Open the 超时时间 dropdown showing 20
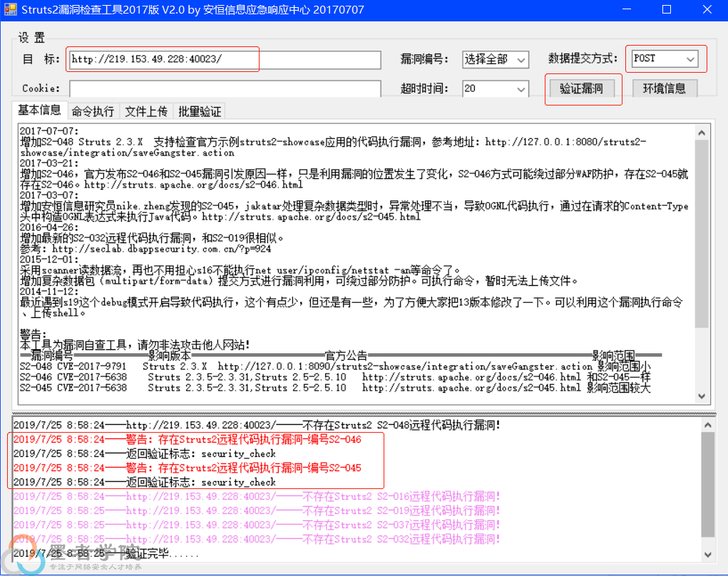 click(x=496, y=89)
